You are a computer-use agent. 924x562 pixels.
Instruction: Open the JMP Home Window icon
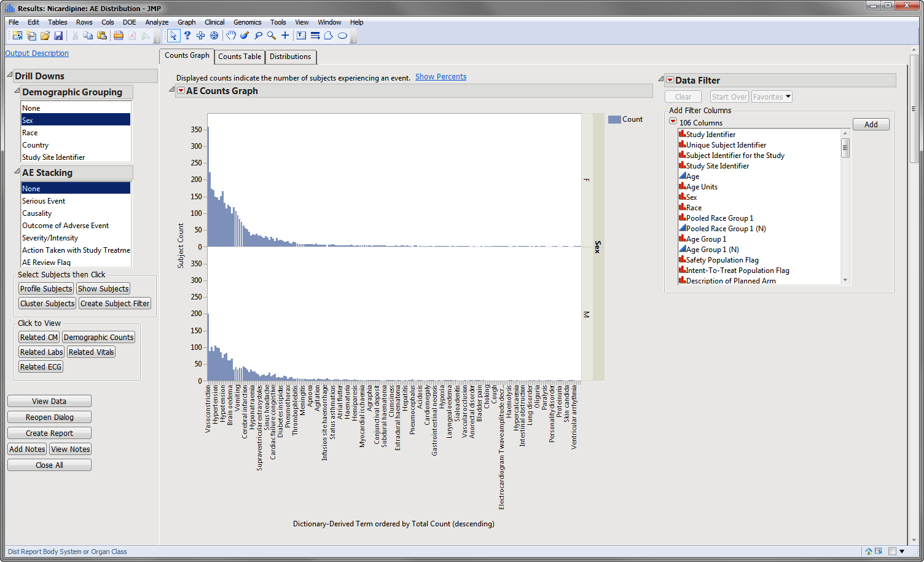[x=869, y=552]
